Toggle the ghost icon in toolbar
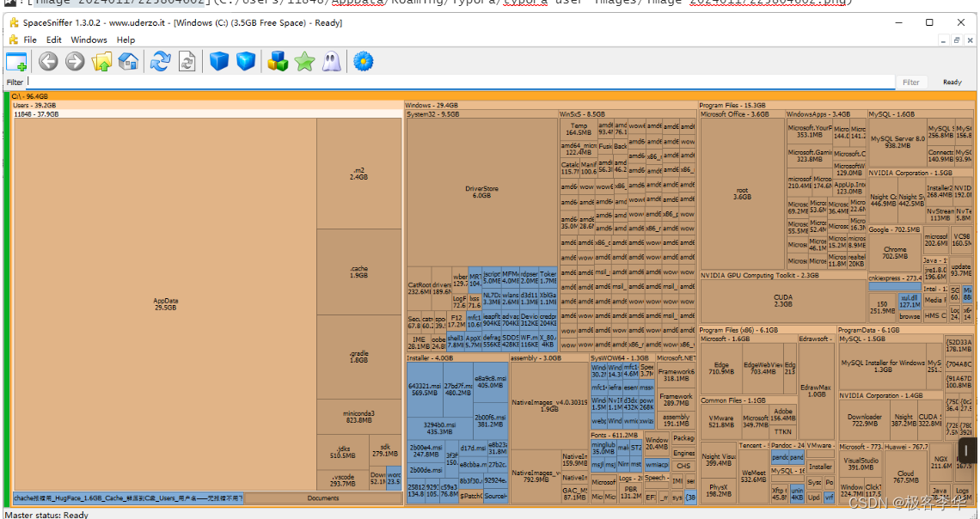Viewport: 980px width, 519px height. 331,61
